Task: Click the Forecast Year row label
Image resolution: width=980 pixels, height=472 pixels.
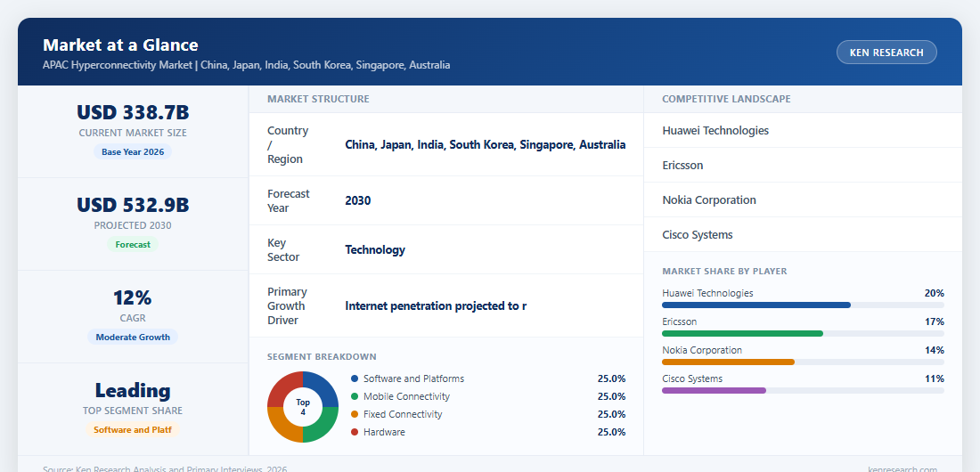Action: (288, 200)
